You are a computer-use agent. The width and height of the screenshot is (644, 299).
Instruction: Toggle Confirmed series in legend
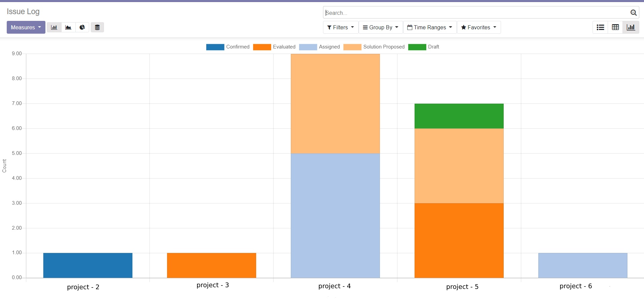(x=238, y=47)
